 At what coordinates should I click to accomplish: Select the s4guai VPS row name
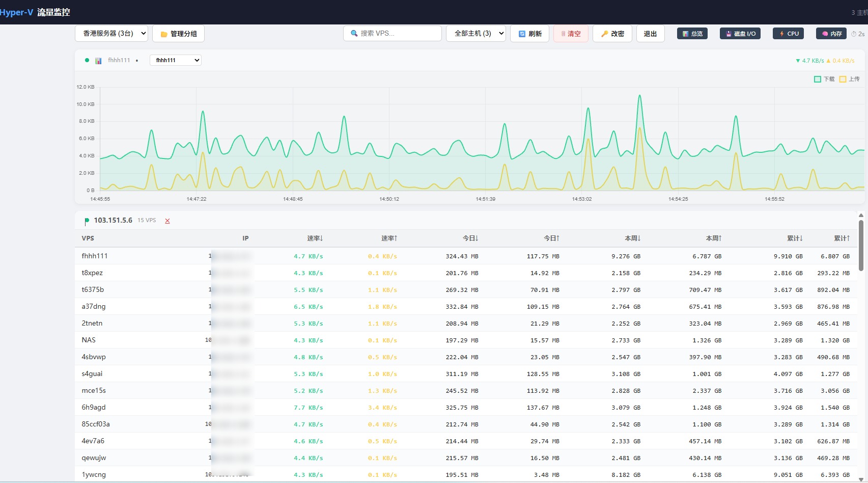pos(92,374)
